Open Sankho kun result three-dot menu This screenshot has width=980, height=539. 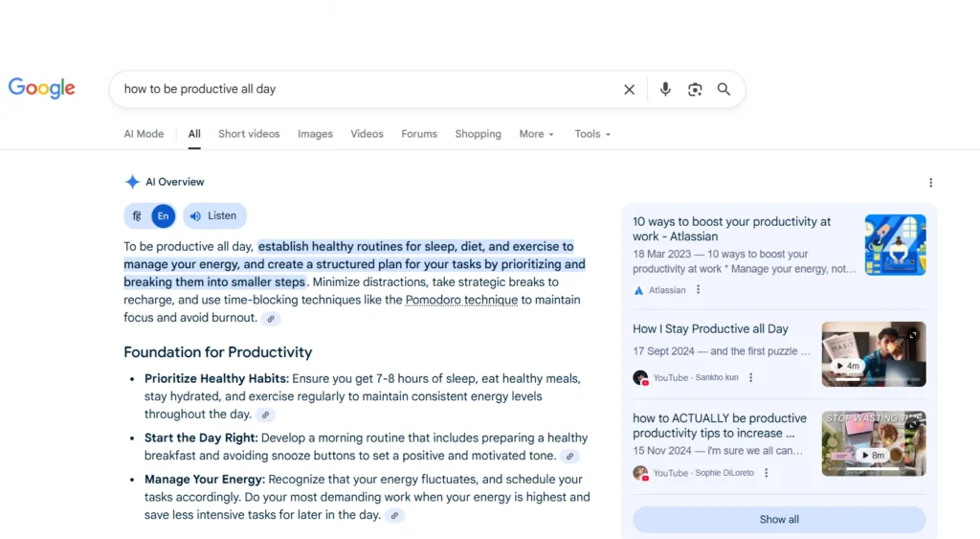[x=750, y=377]
